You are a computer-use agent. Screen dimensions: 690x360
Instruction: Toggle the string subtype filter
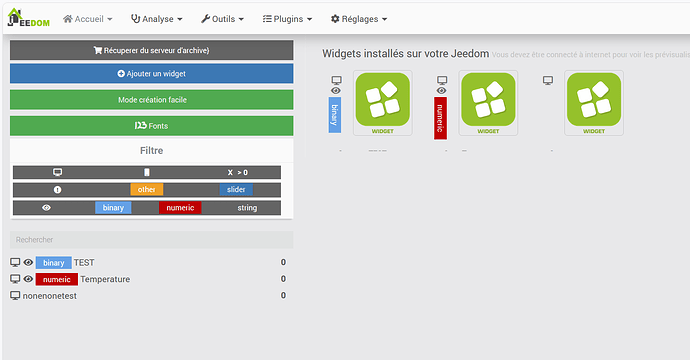pos(247,208)
